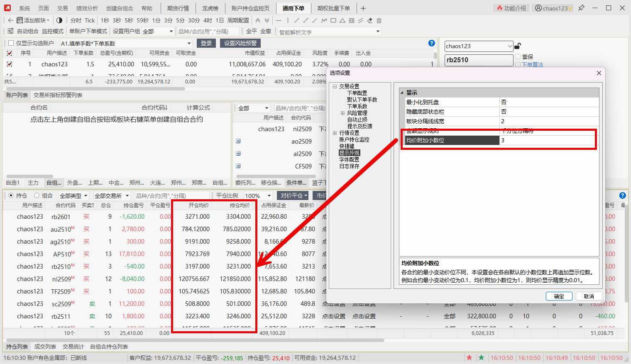Viewport: 631px width, 364px height.
Task: Click the 下单算法 link
Action: coord(532,65)
